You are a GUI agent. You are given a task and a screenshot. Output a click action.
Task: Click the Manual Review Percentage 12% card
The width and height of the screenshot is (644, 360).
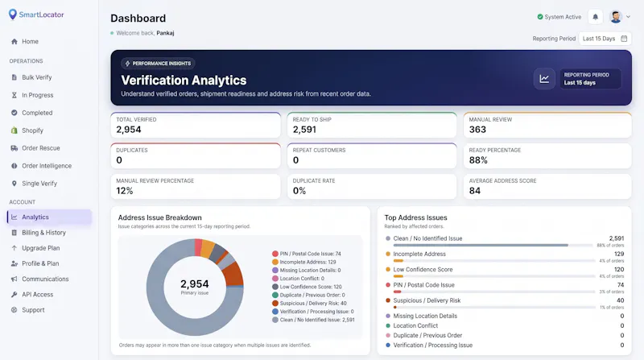tap(196, 187)
